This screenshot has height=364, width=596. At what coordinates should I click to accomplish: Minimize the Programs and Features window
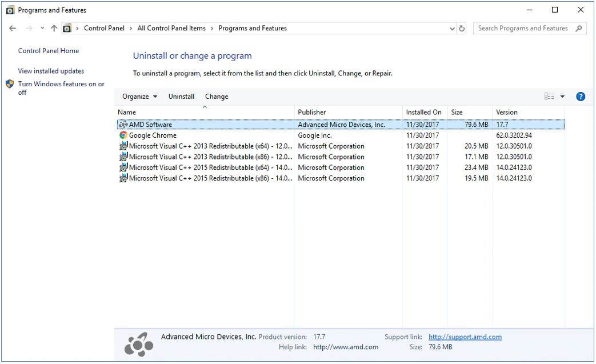tap(530, 10)
